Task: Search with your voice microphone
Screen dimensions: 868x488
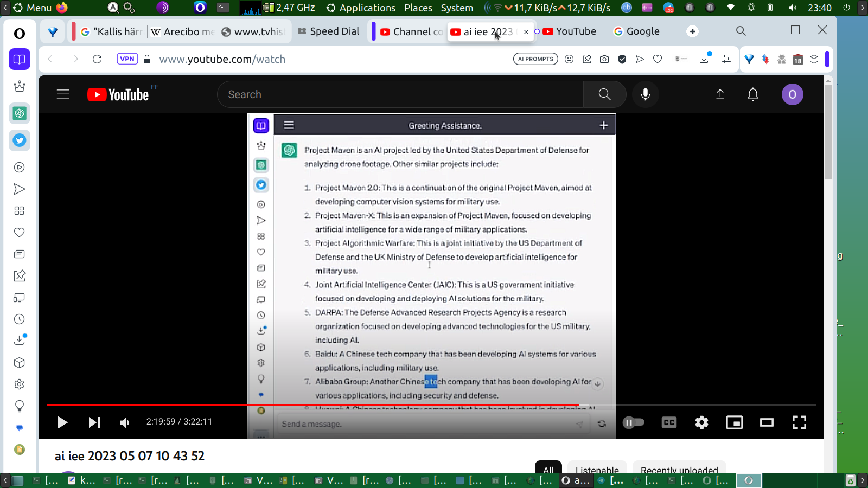Action: (645, 94)
